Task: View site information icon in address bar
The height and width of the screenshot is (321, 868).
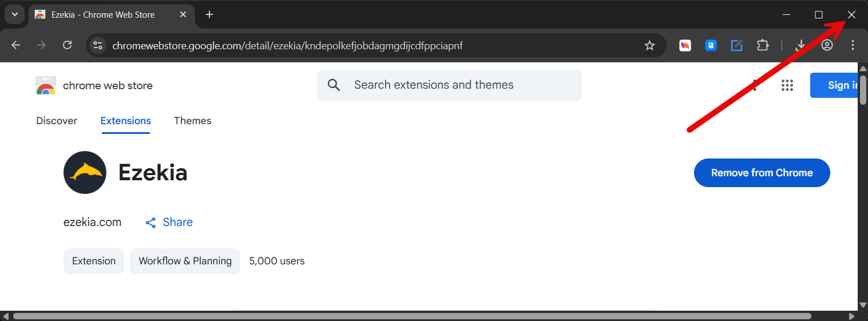Action: 98,45
